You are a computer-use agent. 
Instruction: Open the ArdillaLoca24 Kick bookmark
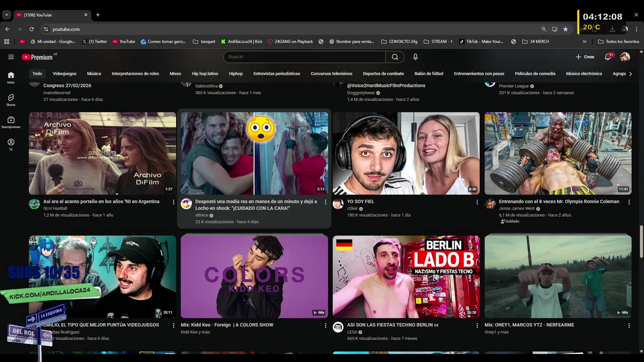coord(242,42)
